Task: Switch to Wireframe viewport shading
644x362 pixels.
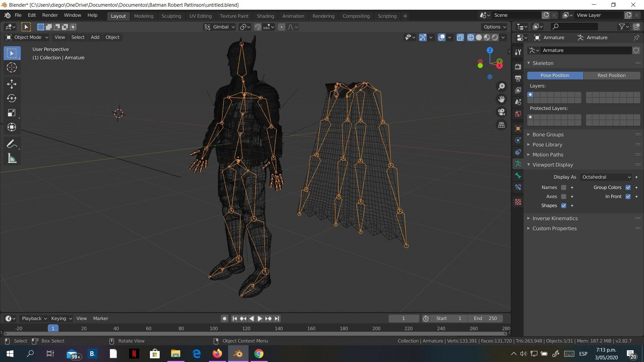Action: (x=471, y=37)
